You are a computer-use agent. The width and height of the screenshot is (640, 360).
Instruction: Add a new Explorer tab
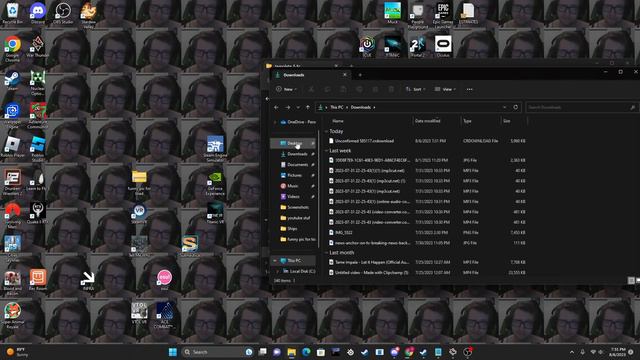click(x=360, y=75)
